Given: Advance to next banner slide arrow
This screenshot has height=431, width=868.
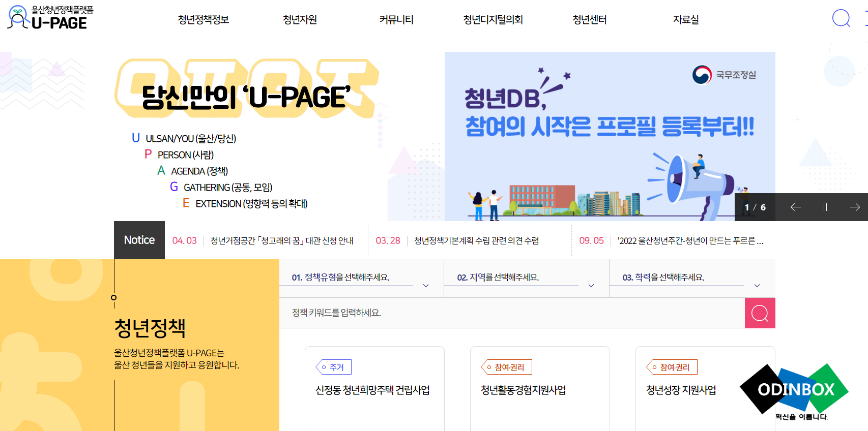Looking at the screenshot, I should 855,207.
